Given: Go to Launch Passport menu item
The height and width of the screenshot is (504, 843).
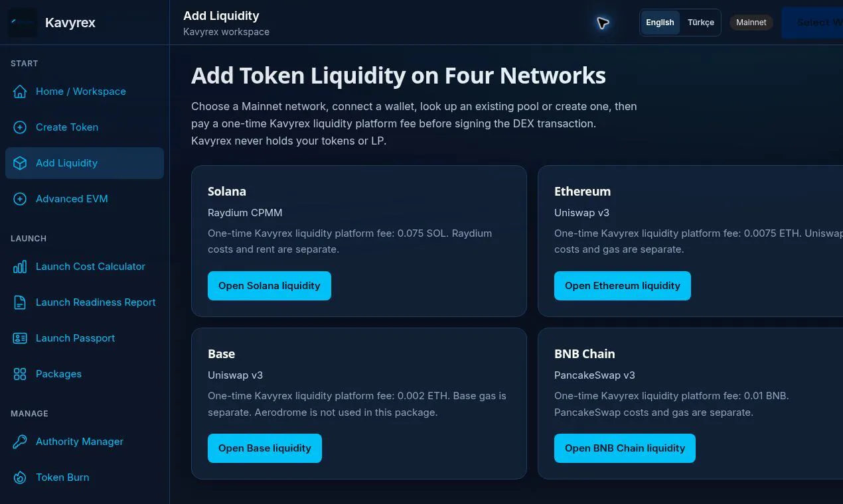Looking at the screenshot, I should 84,338.
